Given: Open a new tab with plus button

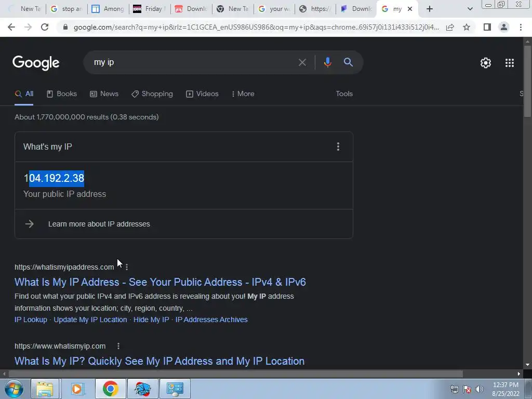Looking at the screenshot, I should tap(430, 9).
